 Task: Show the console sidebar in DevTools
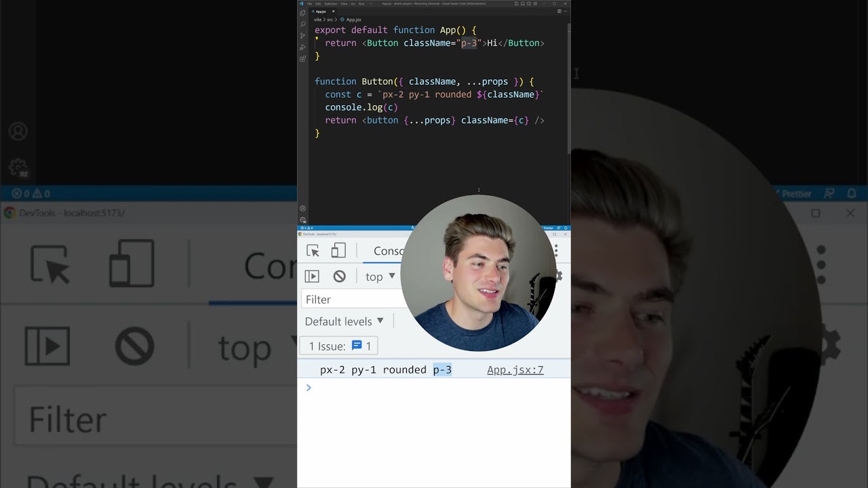click(312, 277)
